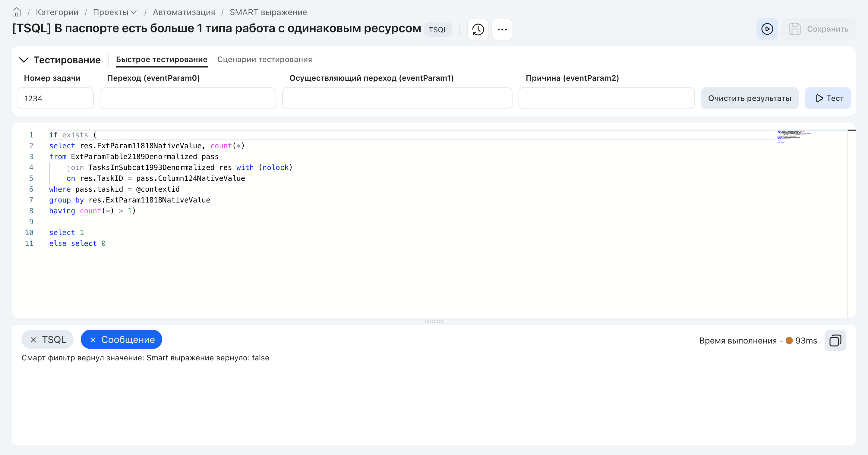The width and height of the screenshot is (868, 455).
Task: Open the three-dots more options menu
Action: tap(502, 29)
